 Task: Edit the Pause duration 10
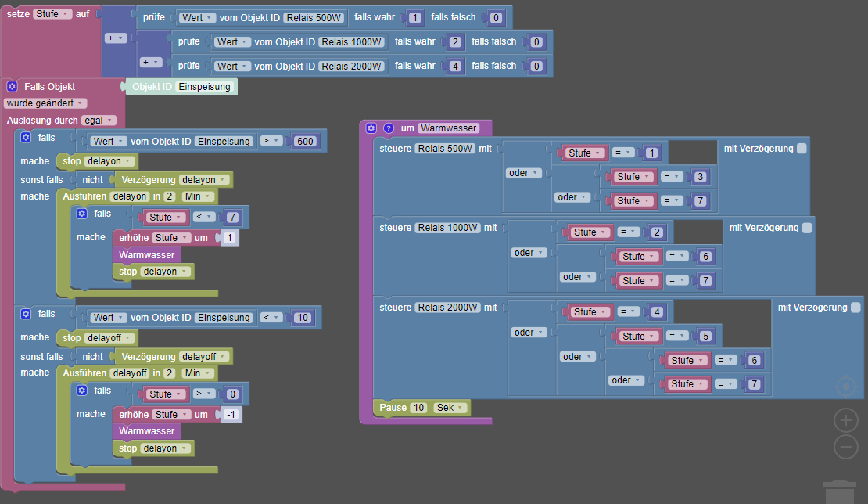(419, 408)
